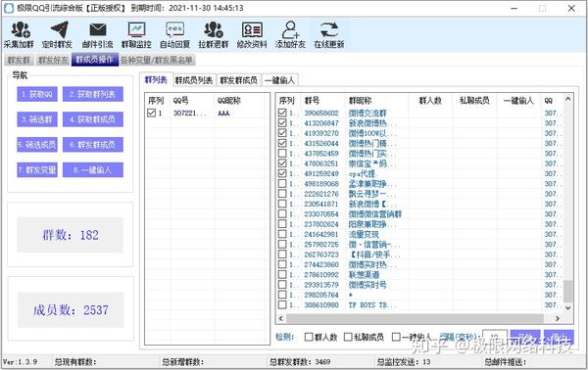The height and width of the screenshot is (370, 588).
Task: Open the 邮件引流 envelope tool
Action: click(97, 35)
